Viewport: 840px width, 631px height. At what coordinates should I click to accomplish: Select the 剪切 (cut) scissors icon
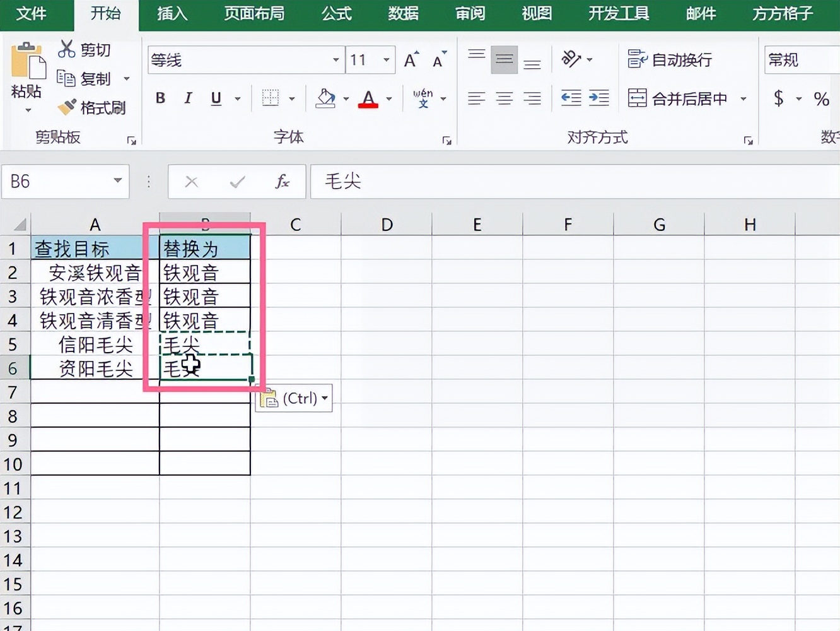click(67, 49)
